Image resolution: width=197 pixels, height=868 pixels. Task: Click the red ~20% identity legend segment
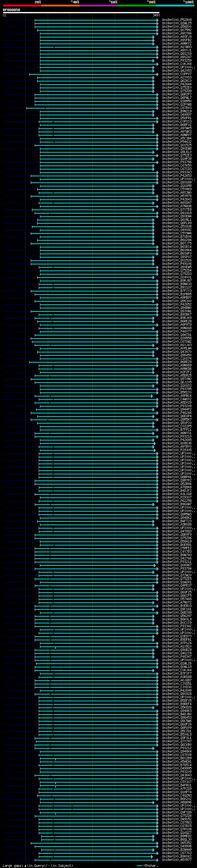(22, 6)
